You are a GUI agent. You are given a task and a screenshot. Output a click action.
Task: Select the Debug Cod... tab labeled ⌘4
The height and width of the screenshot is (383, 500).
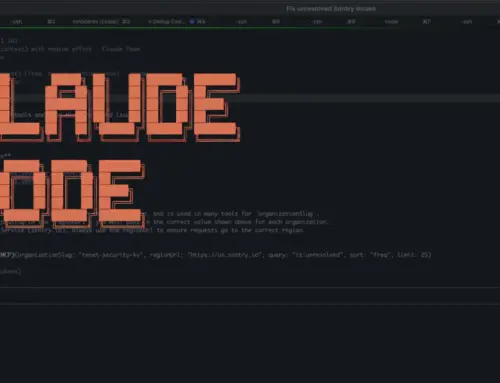tap(177, 22)
